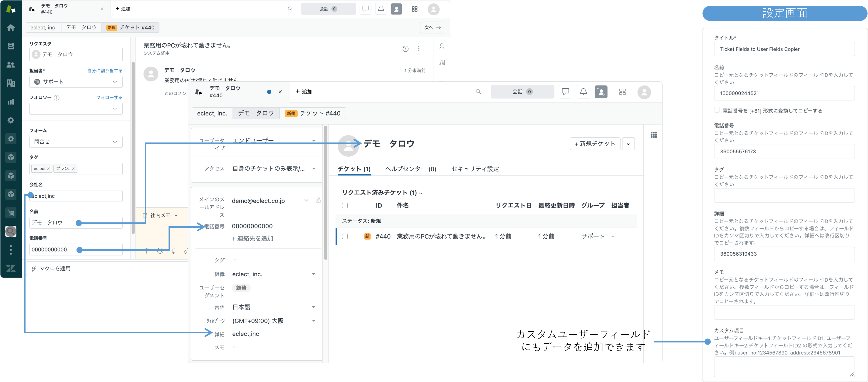Tick the checkbox for ticket #440 row

click(x=345, y=236)
